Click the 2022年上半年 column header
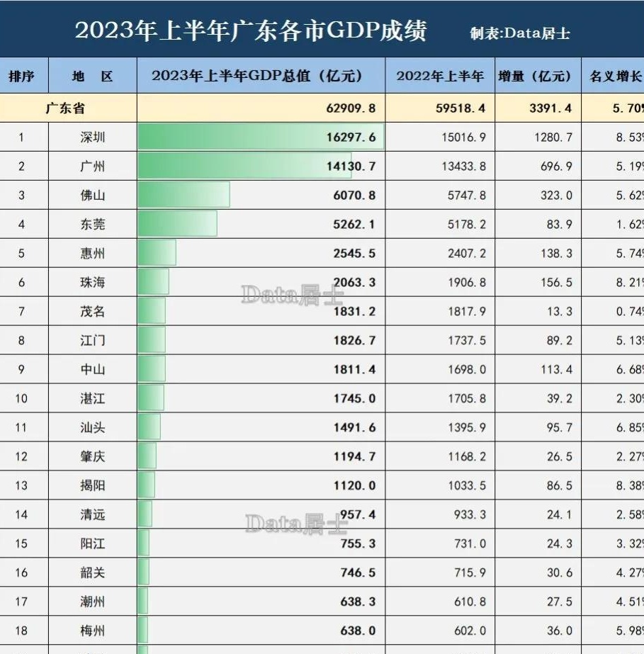This screenshot has height=654, width=644. [x=440, y=75]
